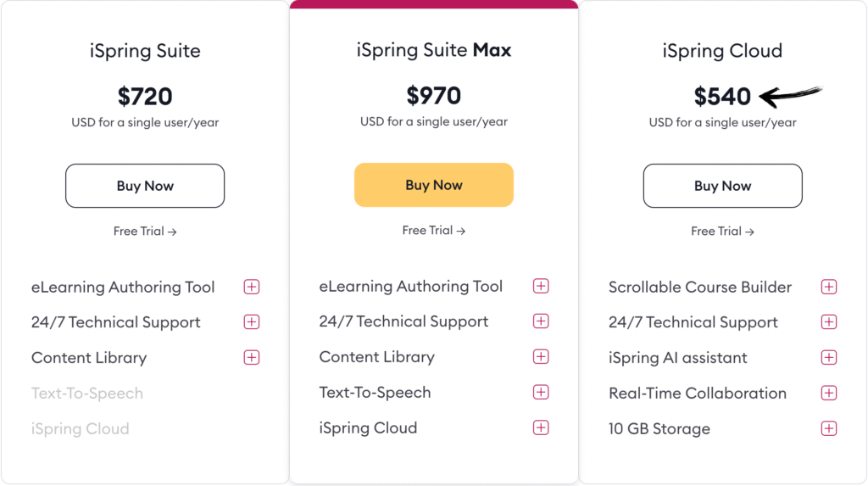Expand eLearning Authoring Tool in iSpring Suite
The height and width of the screenshot is (486, 868).
252,287
